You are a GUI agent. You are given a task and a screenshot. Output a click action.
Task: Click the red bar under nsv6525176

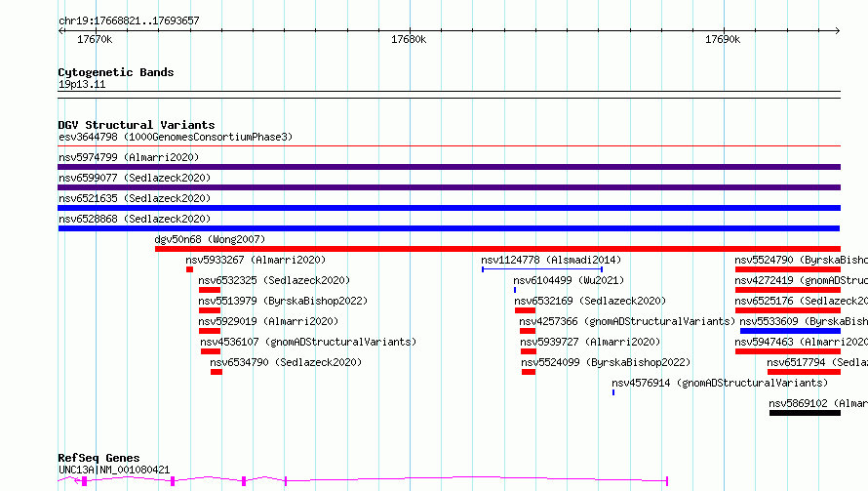click(x=788, y=310)
